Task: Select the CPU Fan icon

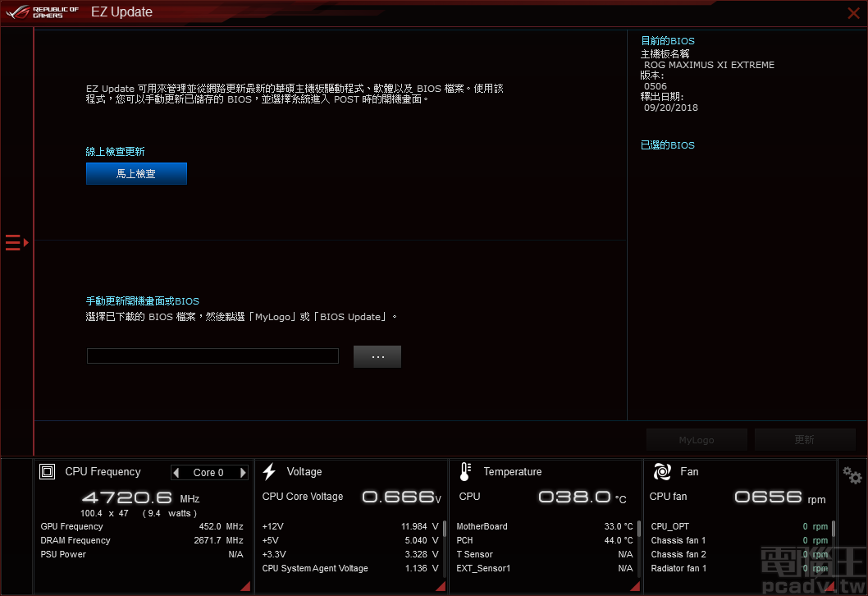Action: coord(661,471)
